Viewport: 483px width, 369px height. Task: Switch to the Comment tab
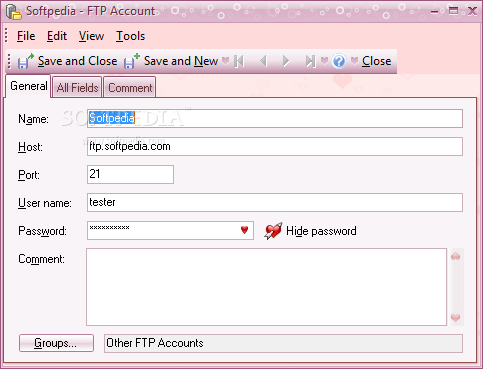click(130, 88)
